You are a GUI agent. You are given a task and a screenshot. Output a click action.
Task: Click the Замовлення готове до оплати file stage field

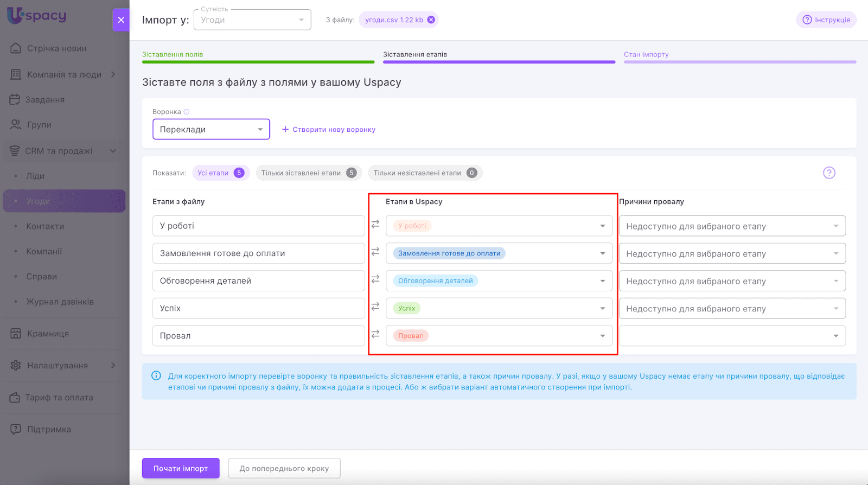click(258, 253)
